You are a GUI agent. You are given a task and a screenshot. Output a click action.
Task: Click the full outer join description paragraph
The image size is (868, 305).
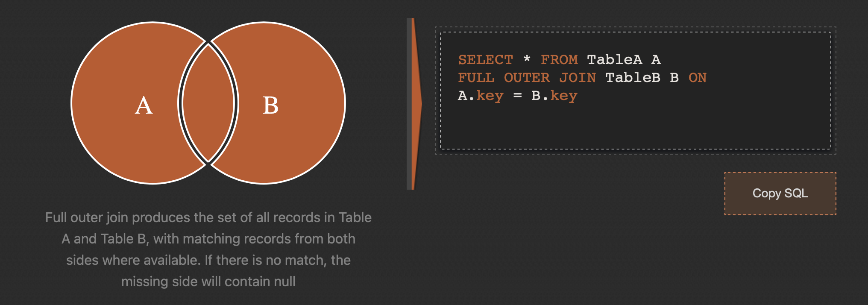208,249
